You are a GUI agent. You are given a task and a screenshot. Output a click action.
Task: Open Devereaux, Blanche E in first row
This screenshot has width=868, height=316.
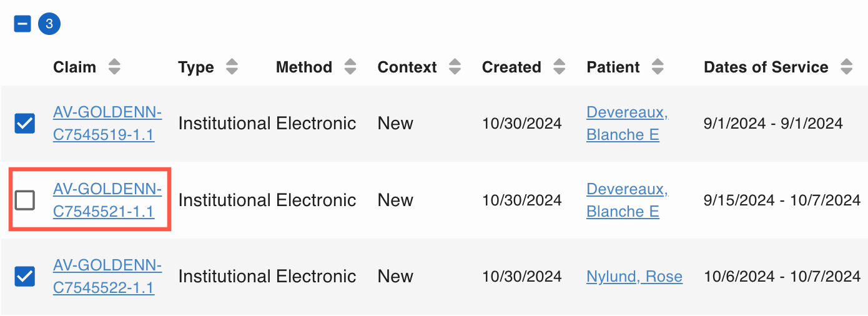click(x=627, y=124)
